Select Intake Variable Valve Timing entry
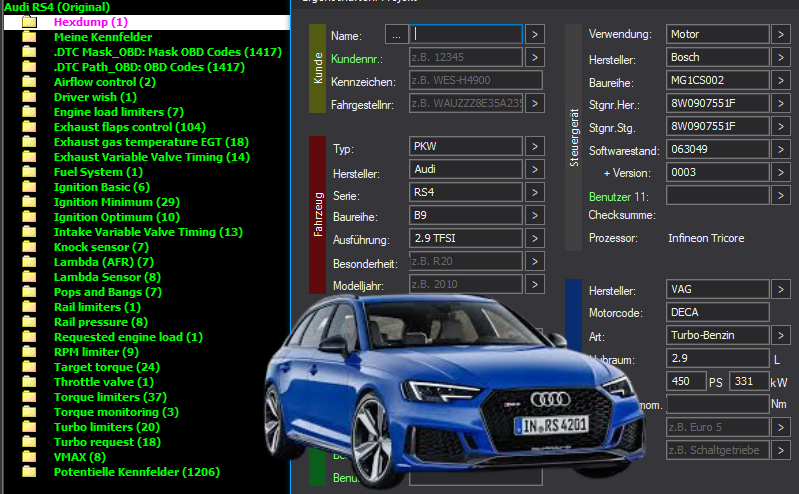The height and width of the screenshot is (494, 799). coord(148,232)
